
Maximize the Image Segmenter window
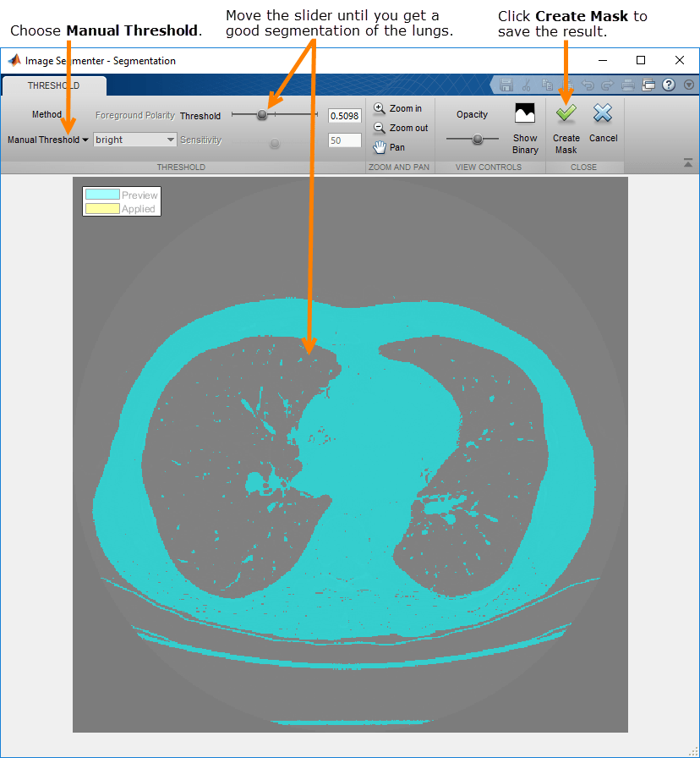coord(641,60)
